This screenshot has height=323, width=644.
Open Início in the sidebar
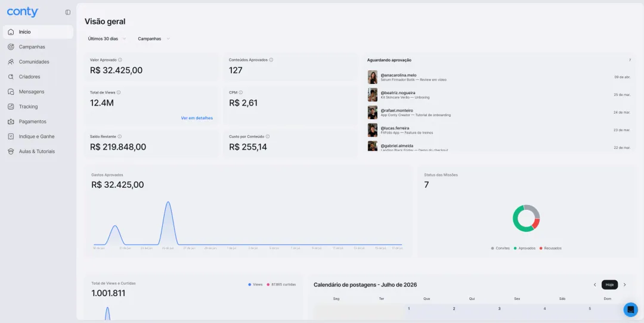click(38, 32)
